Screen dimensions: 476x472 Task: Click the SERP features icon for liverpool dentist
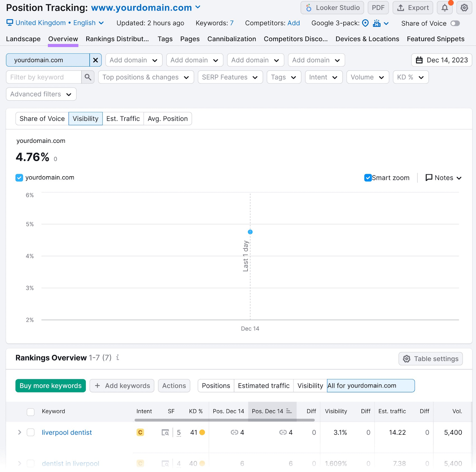coord(165,432)
